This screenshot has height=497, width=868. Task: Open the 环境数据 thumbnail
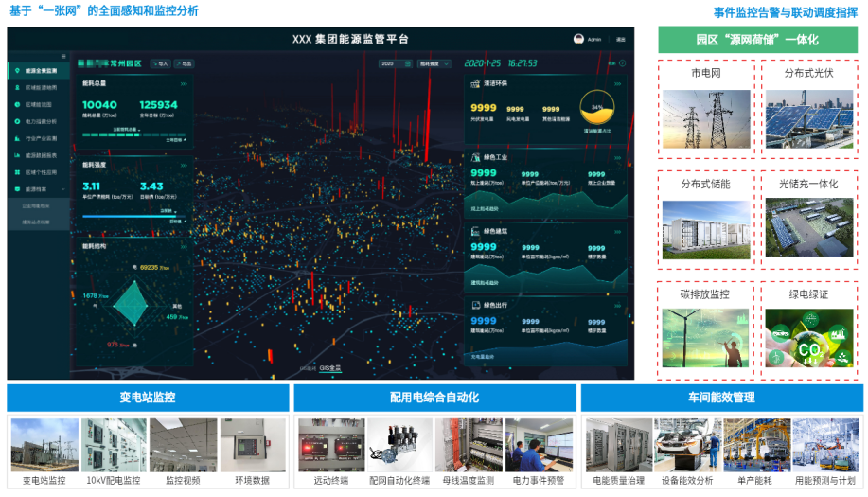(x=253, y=445)
